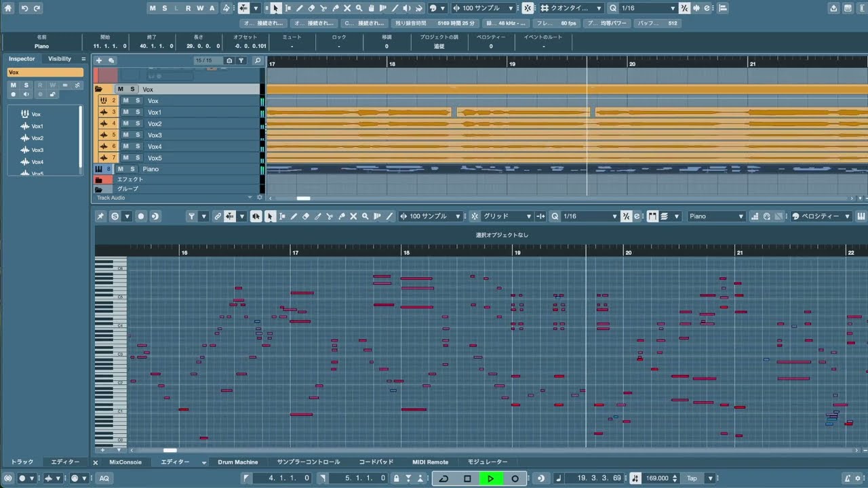Open the key editor Piano part selector dropdown
The image size is (868, 488).
coord(717,216)
